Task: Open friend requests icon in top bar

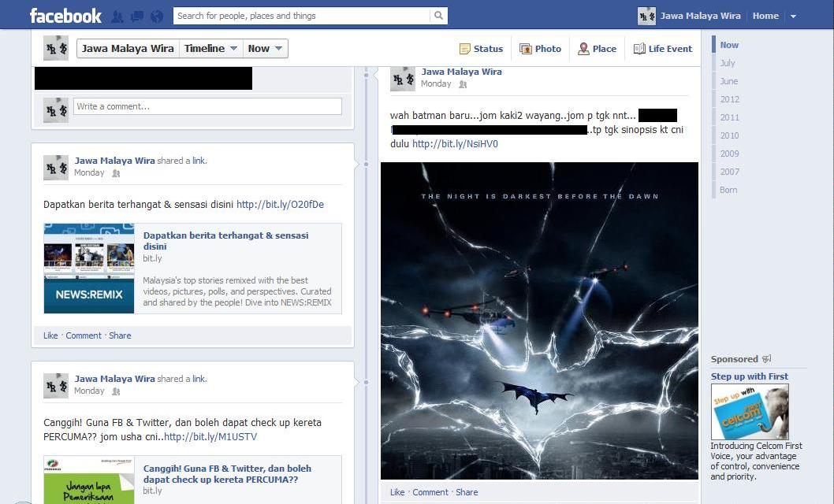Action: tap(117, 17)
